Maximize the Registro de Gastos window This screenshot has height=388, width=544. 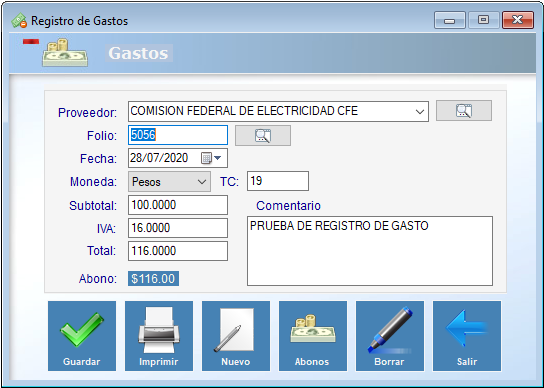[x=484, y=20]
